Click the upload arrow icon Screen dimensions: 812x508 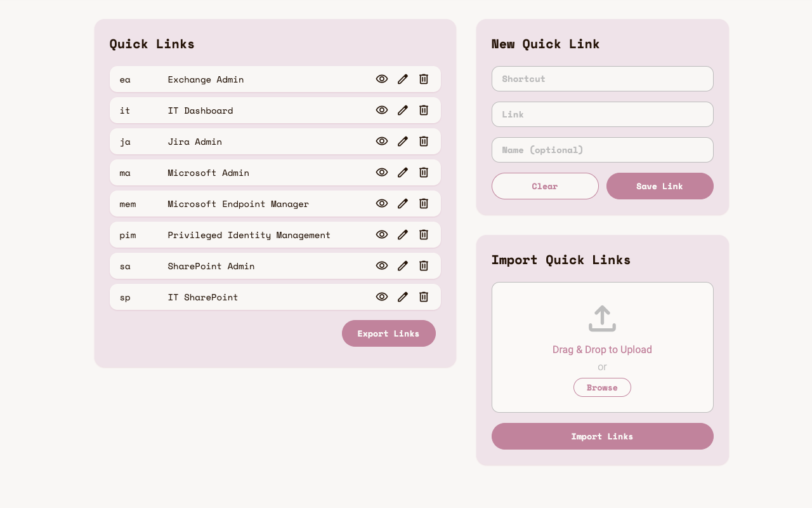click(x=602, y=319)
